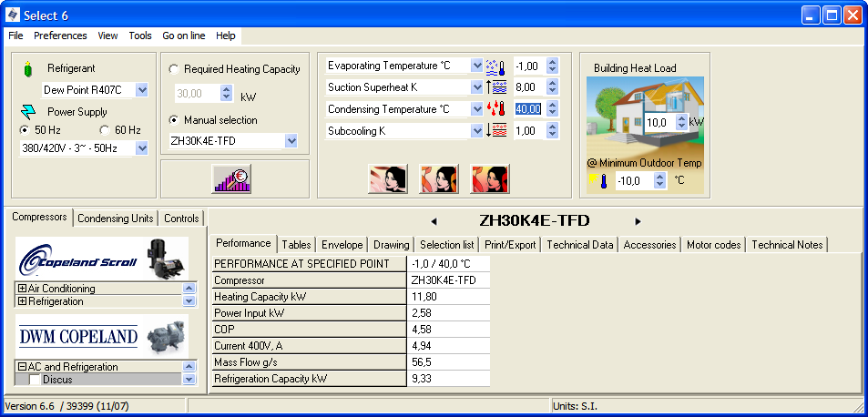Go to previous compressor model with left arrow

434,221
